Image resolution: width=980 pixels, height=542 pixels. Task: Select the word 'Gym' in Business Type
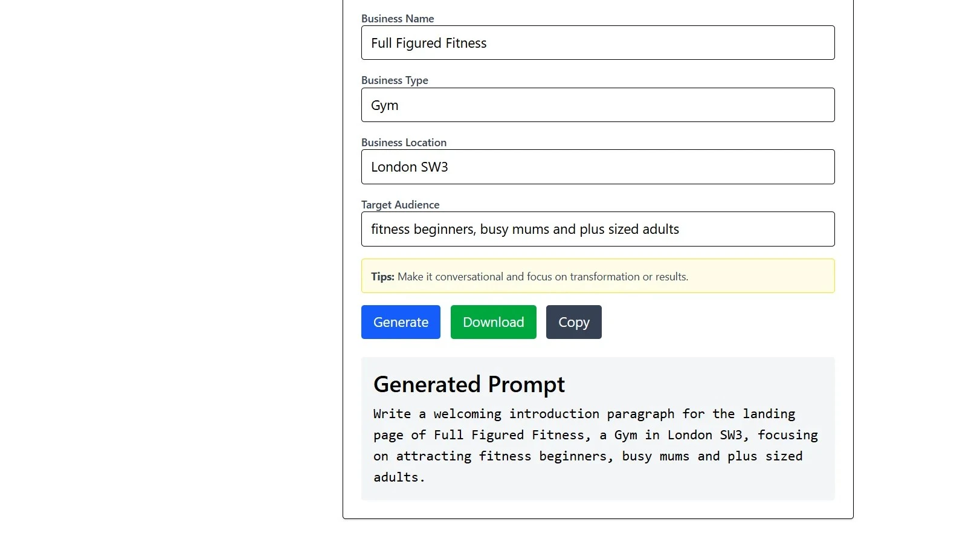(385, 105)
